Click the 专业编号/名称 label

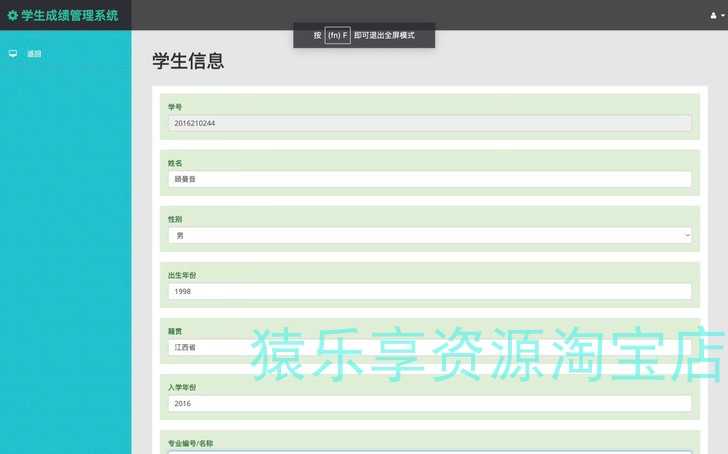click(x=190, y=443)
